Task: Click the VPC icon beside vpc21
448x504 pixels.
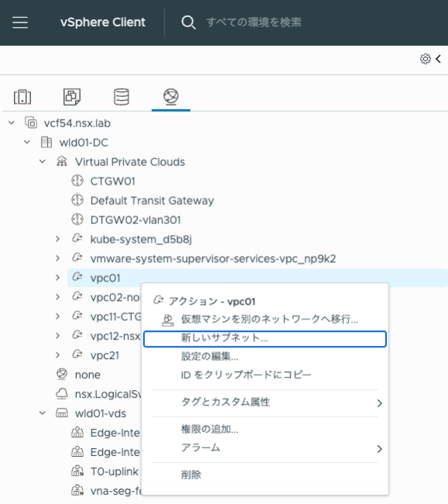Action: [78, 354]
